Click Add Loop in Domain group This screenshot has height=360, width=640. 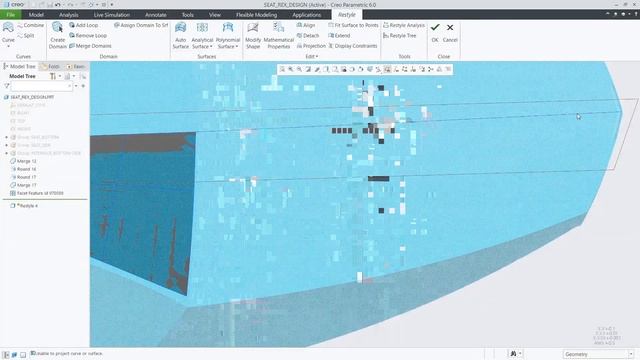(x=84, y=25)
